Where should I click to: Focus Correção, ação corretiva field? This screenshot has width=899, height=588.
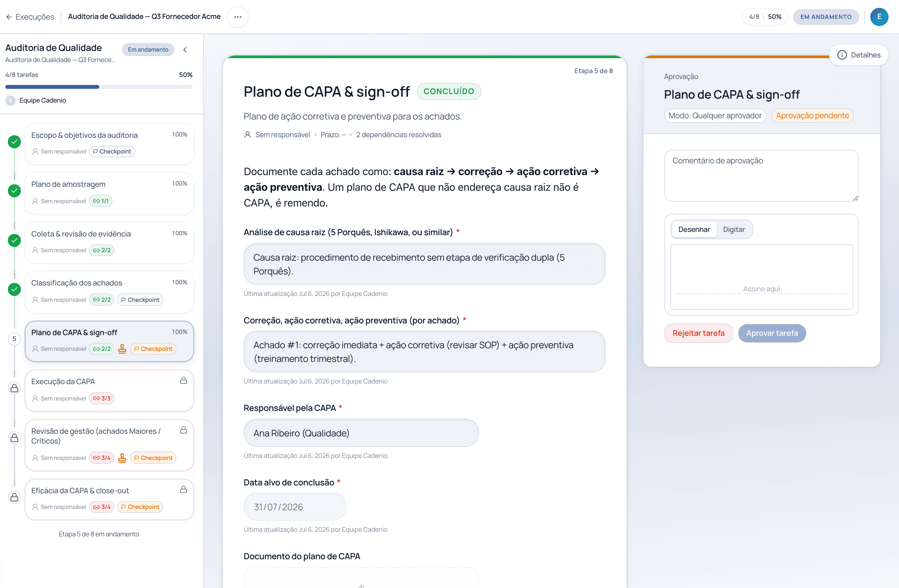(424, 351)
